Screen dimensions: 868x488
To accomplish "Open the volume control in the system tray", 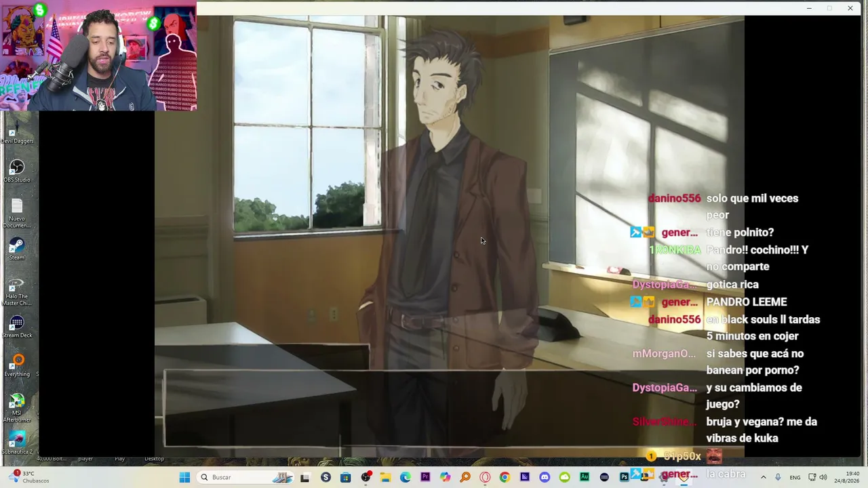I will [823, 477].
